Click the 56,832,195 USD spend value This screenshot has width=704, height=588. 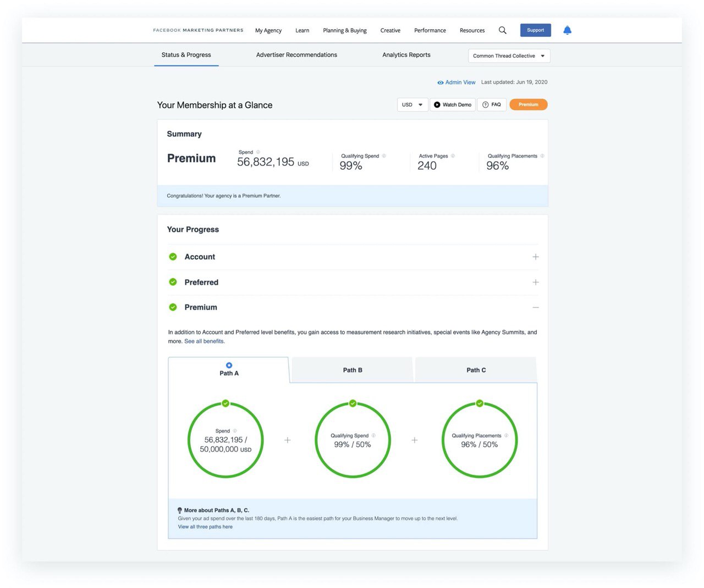273,162
